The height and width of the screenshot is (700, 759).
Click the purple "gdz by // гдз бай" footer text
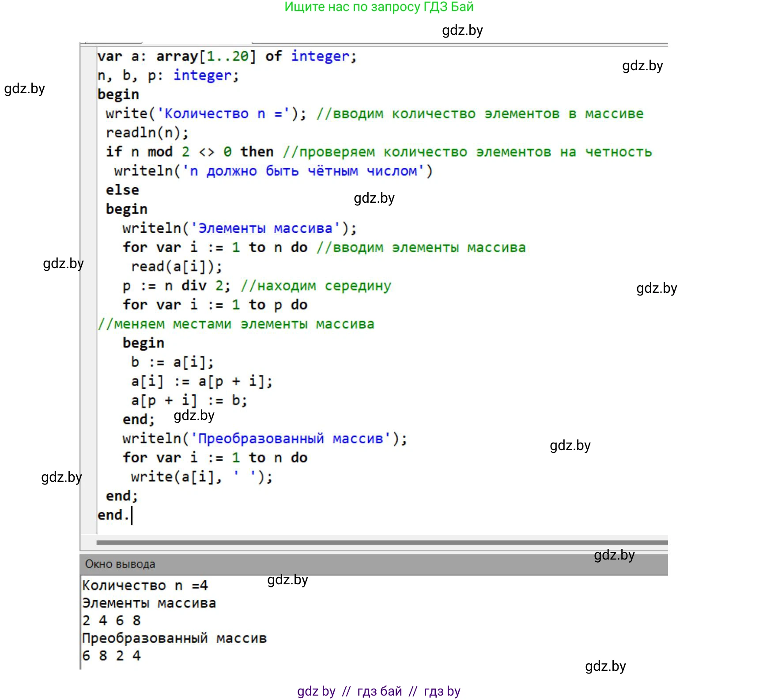click(378, 691)
